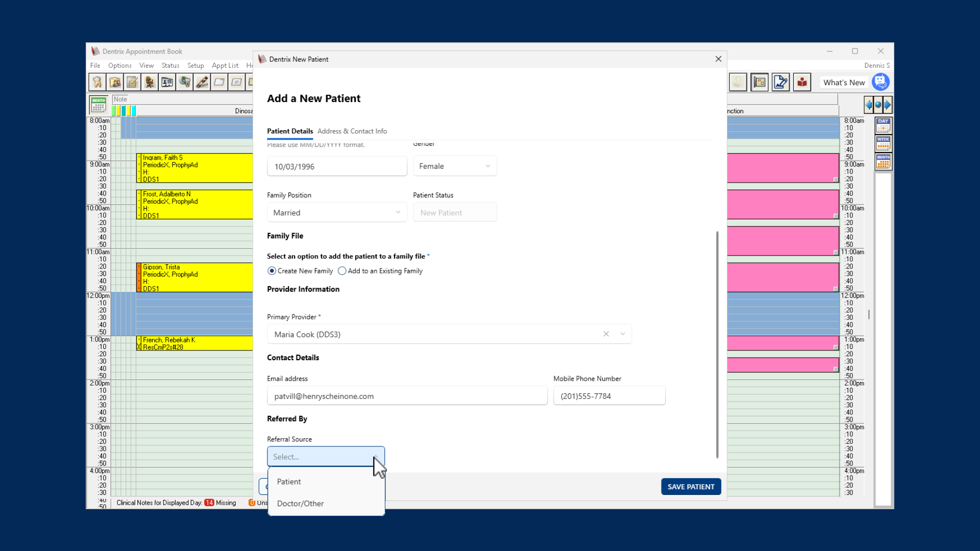Click the schedule board toolbar icon

[759, 82]
